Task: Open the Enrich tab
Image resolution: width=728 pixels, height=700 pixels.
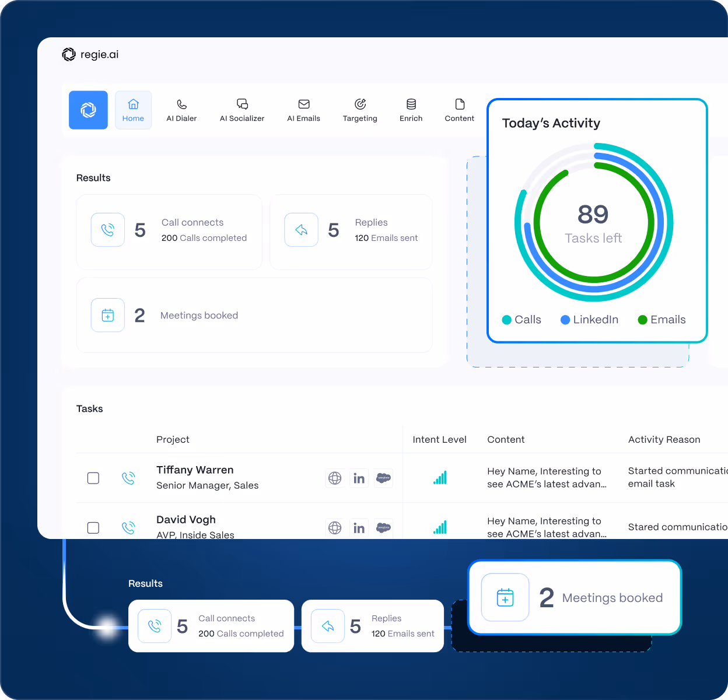Action: [411, 110]
